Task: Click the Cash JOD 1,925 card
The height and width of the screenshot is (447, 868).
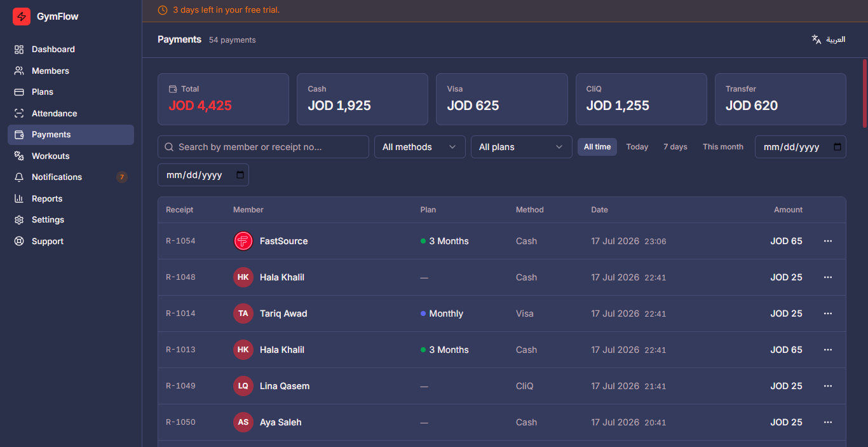Action: 362,99
